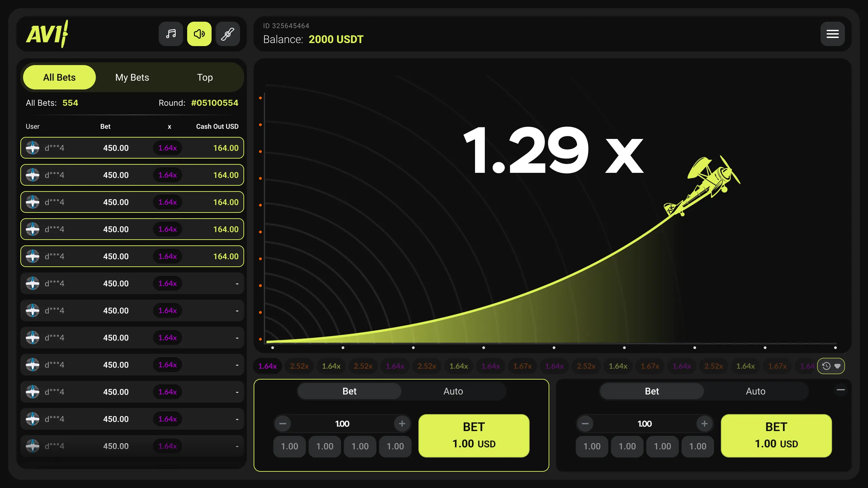Click the ID 325645464 text

(x=286, y=26)
